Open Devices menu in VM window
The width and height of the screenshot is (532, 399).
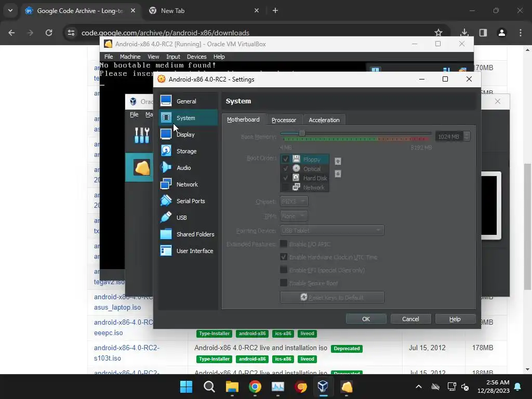tap(197, 57)
